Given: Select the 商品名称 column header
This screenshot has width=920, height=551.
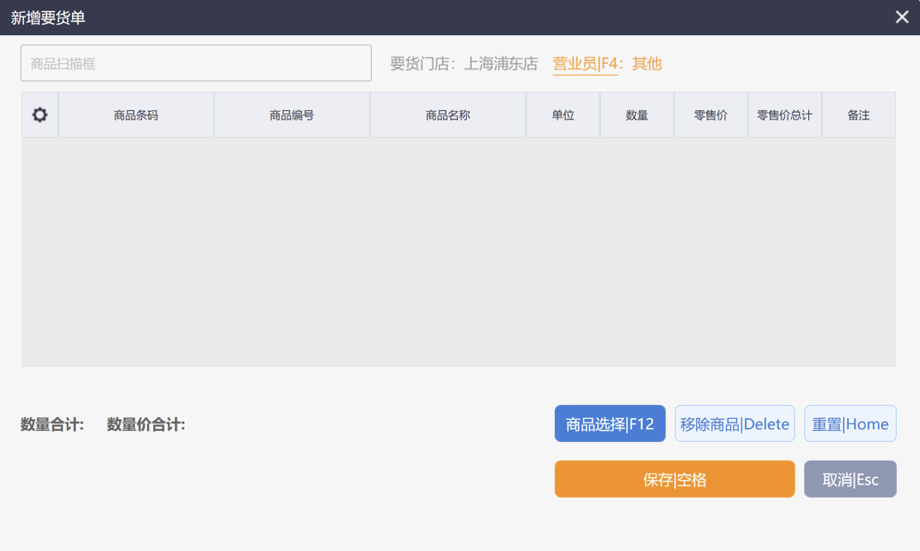Looking at the screenshot, I should 448,115.
